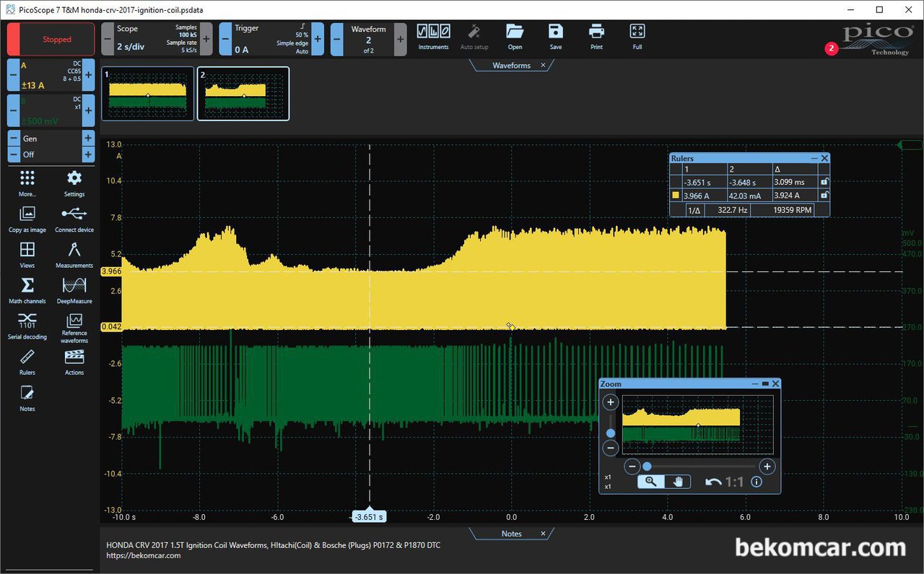Open signal generator Gen Off settings
Screen dimensions: 924x574
[51, 147]
